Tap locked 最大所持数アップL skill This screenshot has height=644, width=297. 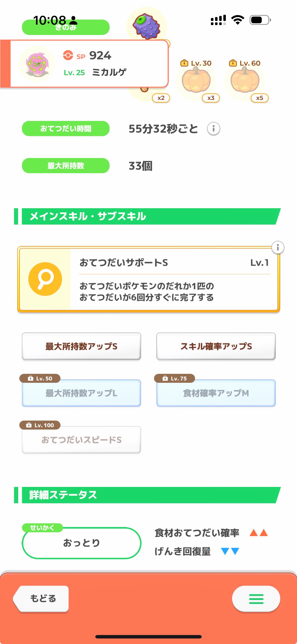coord(82,393)
